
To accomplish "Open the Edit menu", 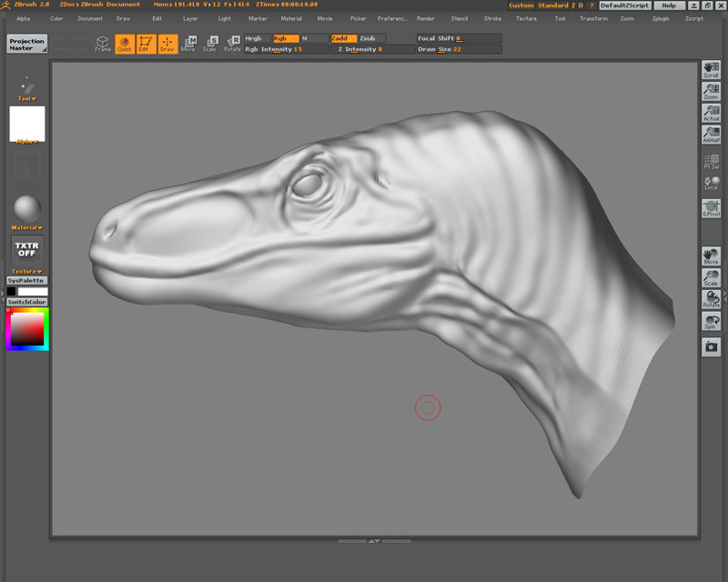I will (157, 18).
